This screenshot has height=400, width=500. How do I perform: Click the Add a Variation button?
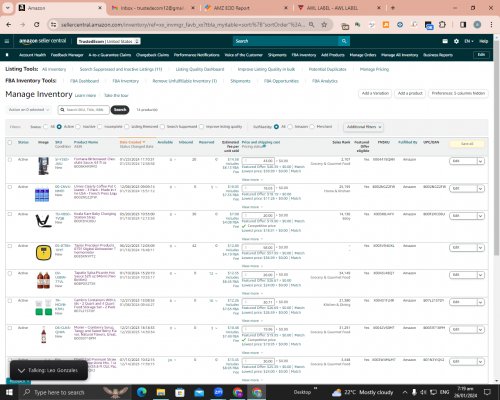point(375,94)
